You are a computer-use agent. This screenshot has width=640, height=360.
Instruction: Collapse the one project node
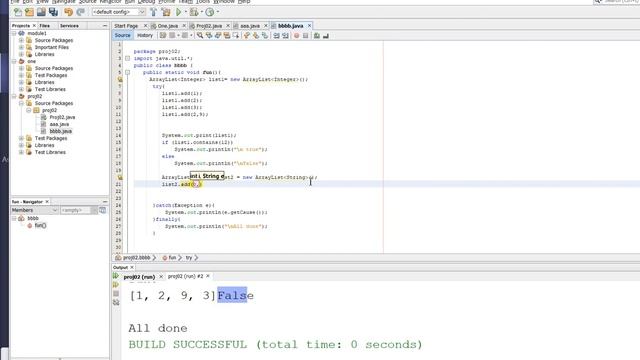coord(14,61)
